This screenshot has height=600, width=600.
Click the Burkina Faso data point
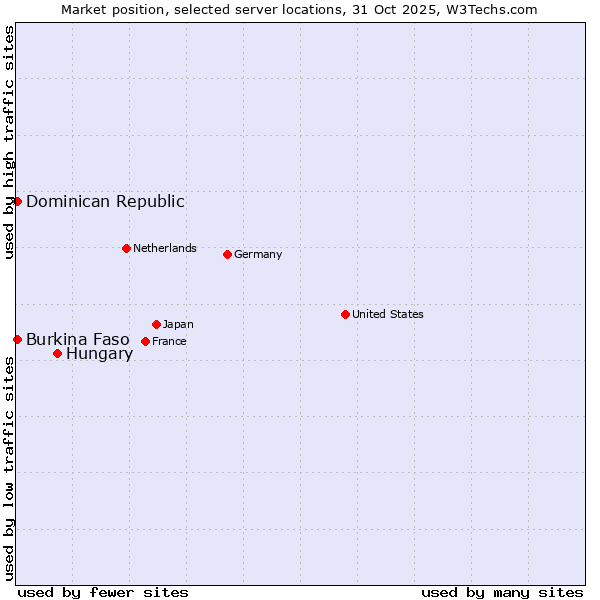17,339
